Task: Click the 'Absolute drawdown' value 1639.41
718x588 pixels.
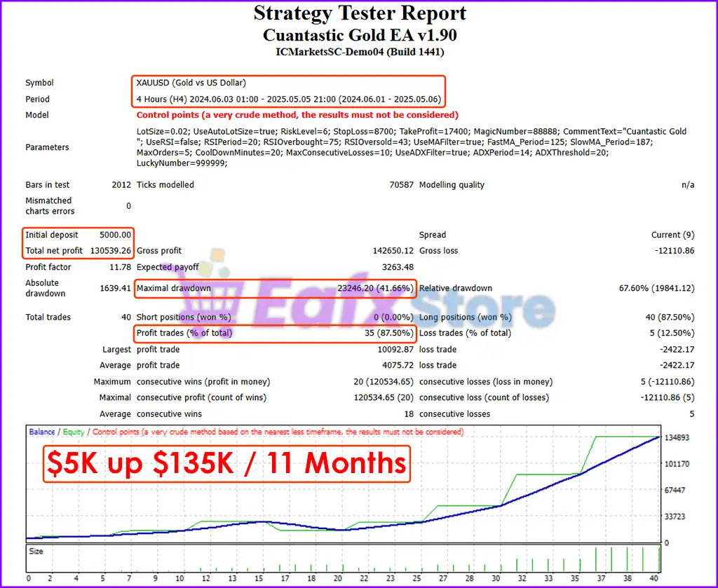Action: point(116,288)
